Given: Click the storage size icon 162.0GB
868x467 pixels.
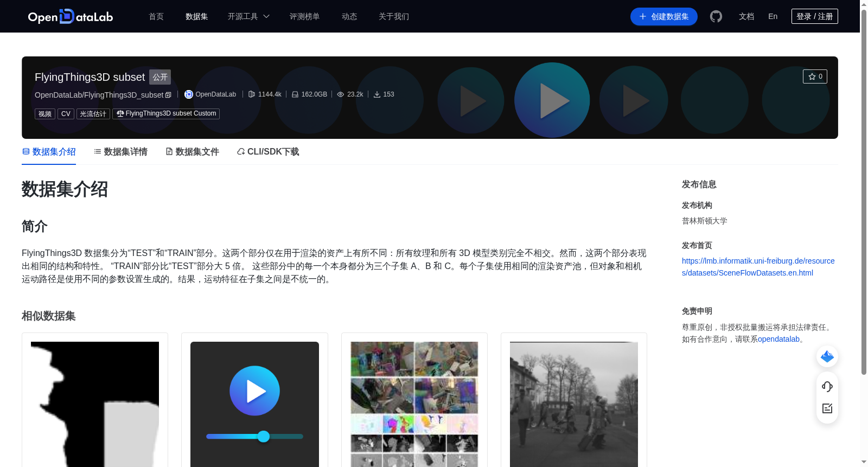Looking at the screenshot, I should [295, 94].
